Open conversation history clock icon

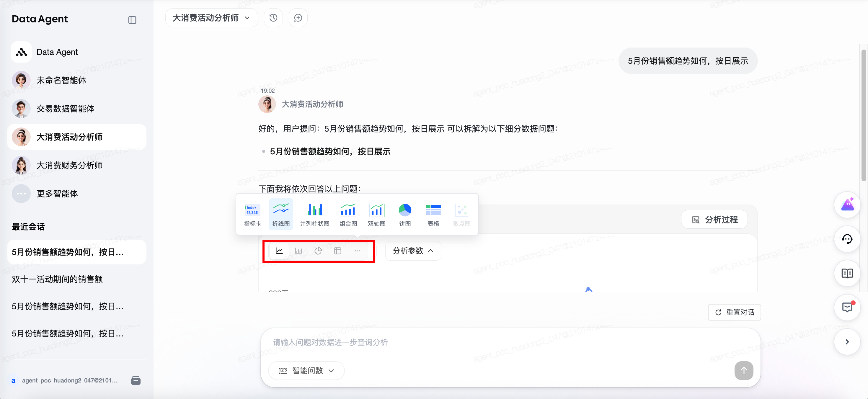[273, 18]
